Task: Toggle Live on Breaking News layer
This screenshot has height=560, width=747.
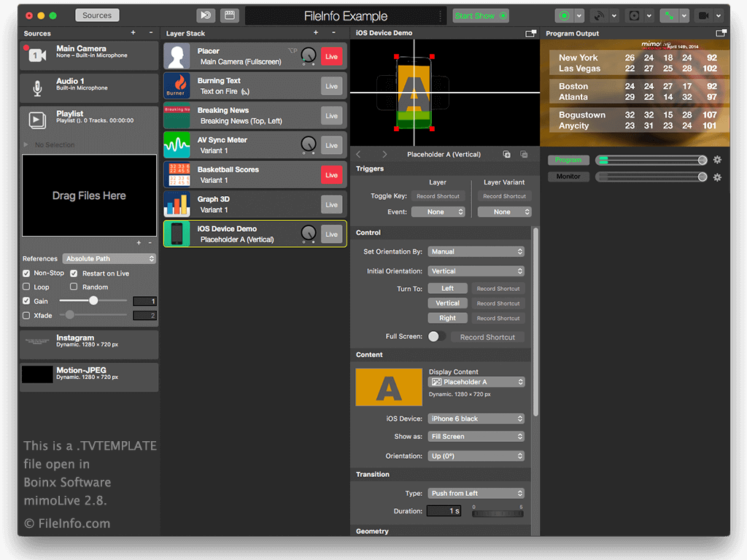Action: click(x=332, y=116)
